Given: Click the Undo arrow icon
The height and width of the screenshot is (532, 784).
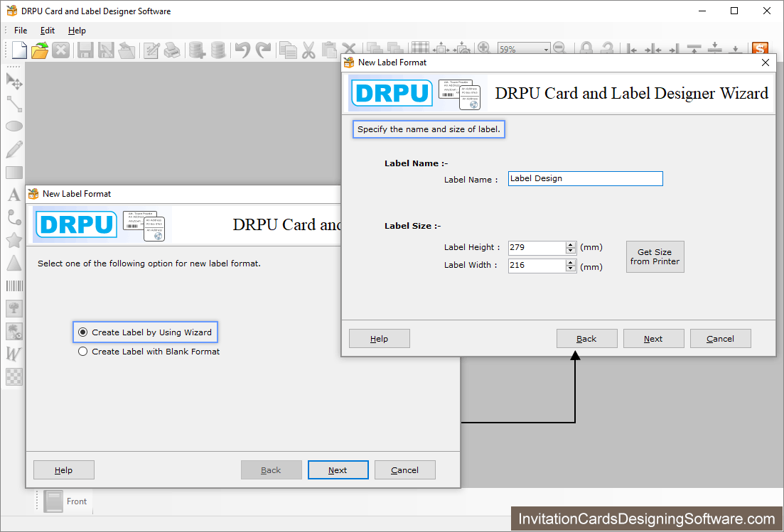Looking at the screenshot, I should pyautogui.click(x=242, y=50).
